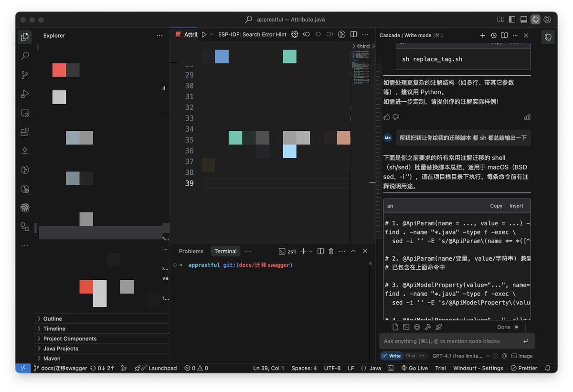Click the thumbs up feedback icon
Image resolution: width=573 pixels, height=392 pixels.
pyautogui.click(x=387, y=117)
